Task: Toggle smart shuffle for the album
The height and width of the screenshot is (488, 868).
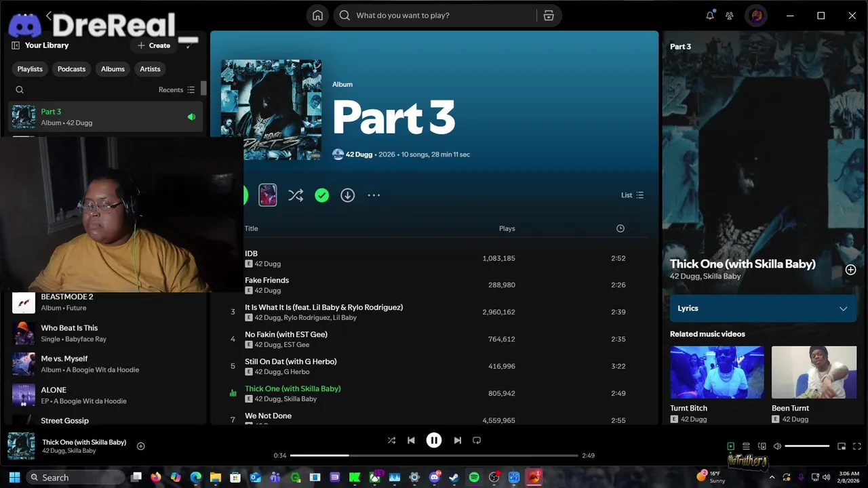Action: click(296, 195)
